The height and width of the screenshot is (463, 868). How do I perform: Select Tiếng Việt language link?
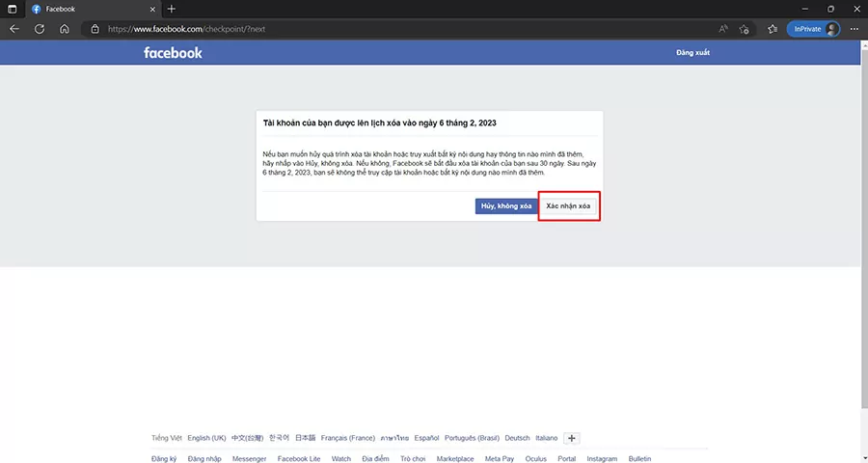[x=167, y=438]
